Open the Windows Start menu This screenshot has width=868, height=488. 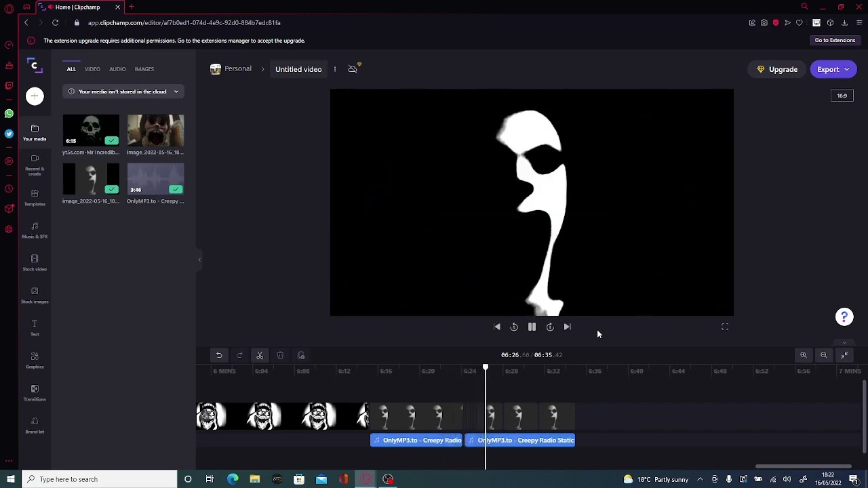tap(10, 479)
